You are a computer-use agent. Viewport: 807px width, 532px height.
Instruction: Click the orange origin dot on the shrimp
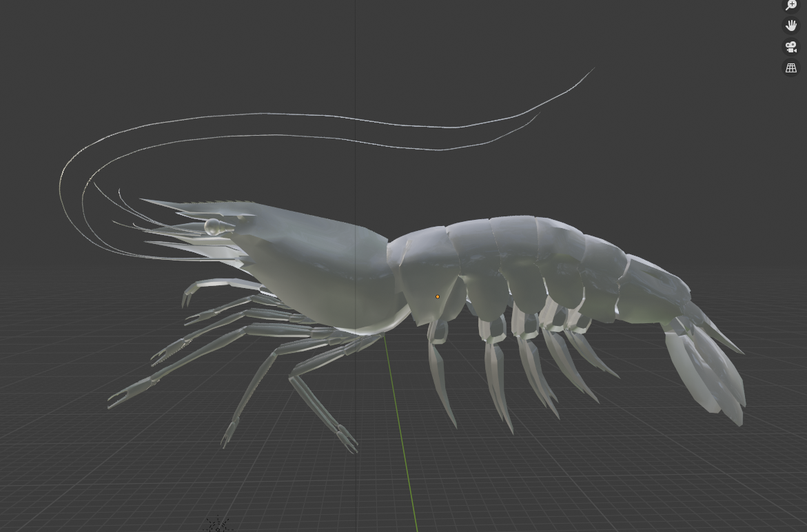[438, 297]
